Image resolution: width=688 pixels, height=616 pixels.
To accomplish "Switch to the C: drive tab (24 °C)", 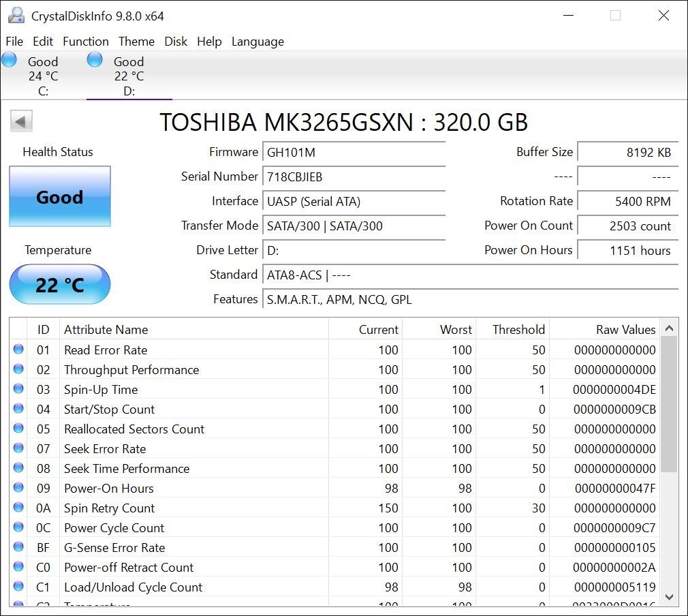I will point(43,76).
